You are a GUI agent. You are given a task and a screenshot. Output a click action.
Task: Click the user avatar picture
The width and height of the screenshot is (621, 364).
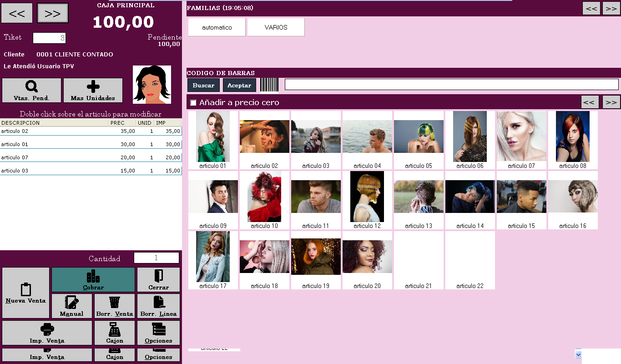pos(152,85)
